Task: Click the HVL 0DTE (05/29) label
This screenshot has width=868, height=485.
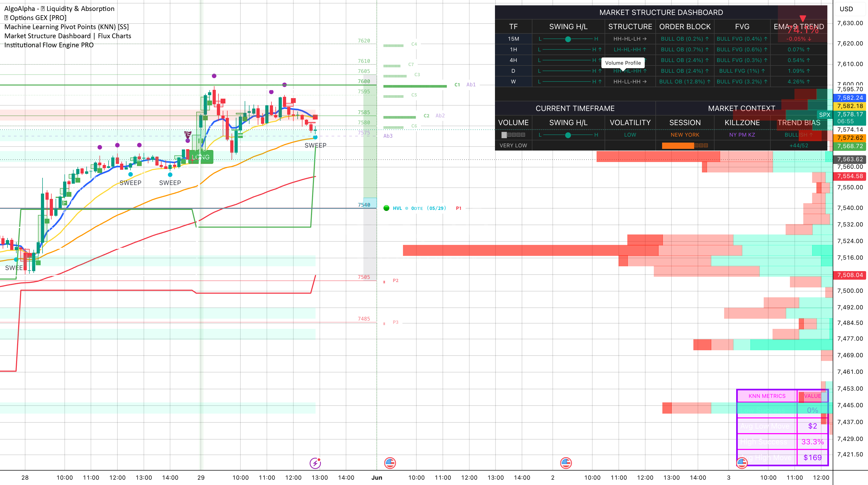Action: coord(420,208)
